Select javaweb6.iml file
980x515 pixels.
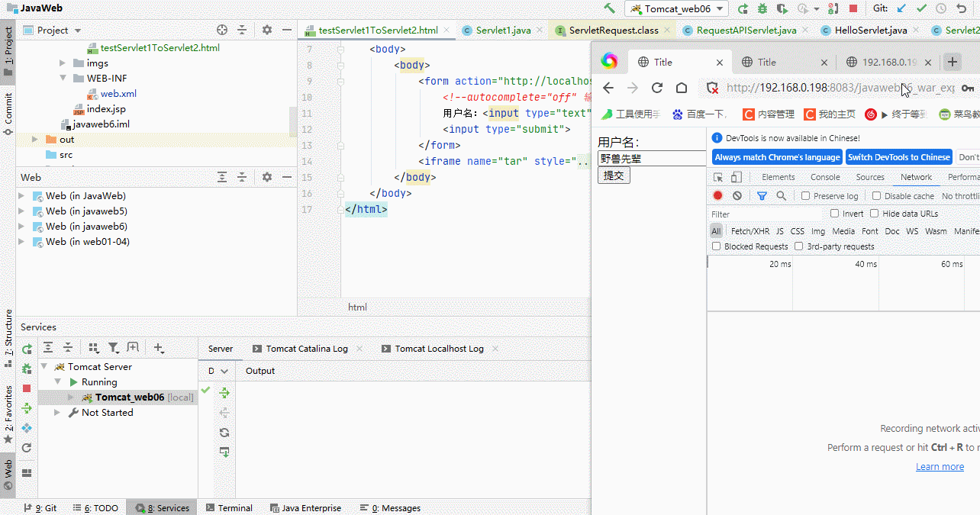tap(102, 124)
